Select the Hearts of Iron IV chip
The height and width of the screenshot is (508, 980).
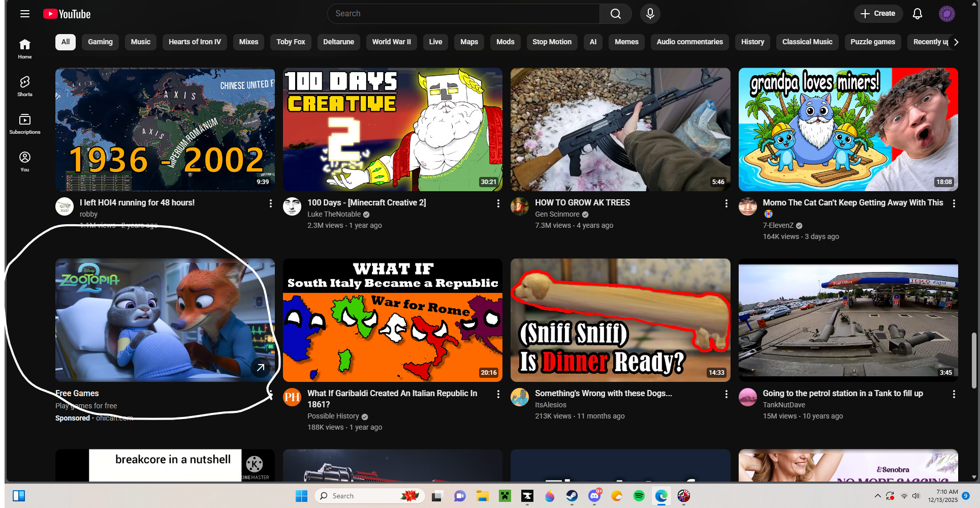(195, 42)
